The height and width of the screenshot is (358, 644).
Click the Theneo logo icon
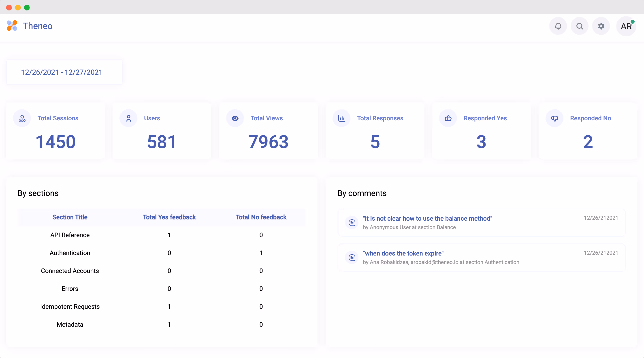[12, 26]
